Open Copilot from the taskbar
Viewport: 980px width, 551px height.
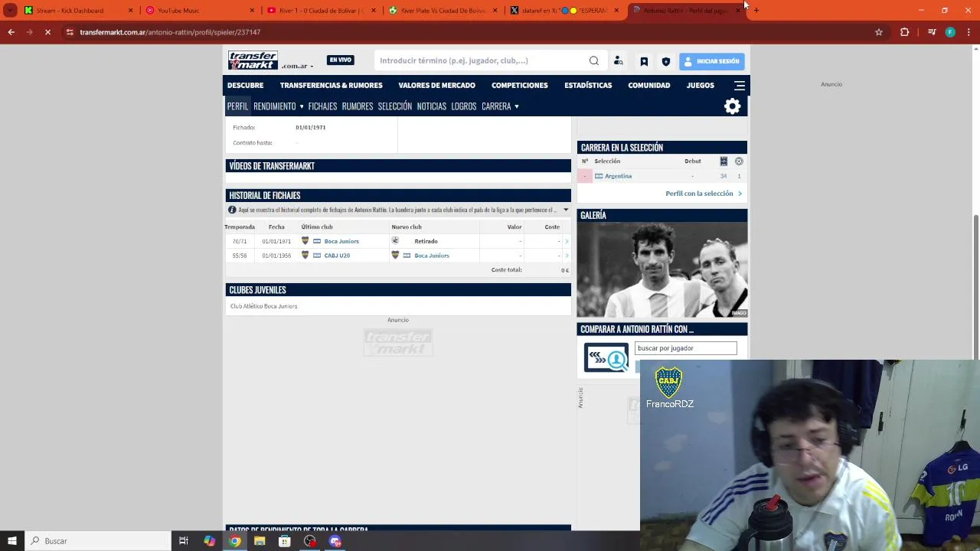pos(209,541)
